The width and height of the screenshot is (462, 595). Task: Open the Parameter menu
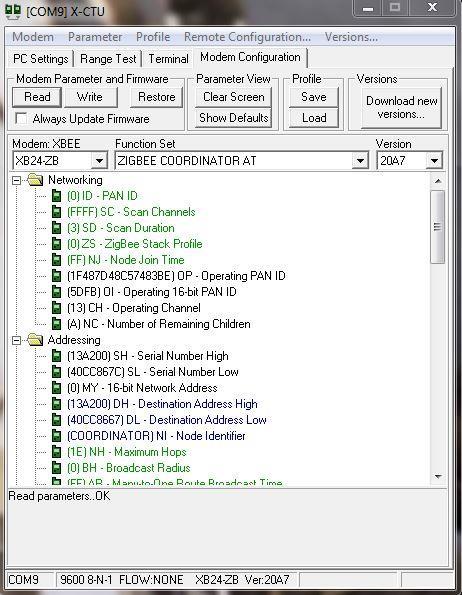point(95,37)
